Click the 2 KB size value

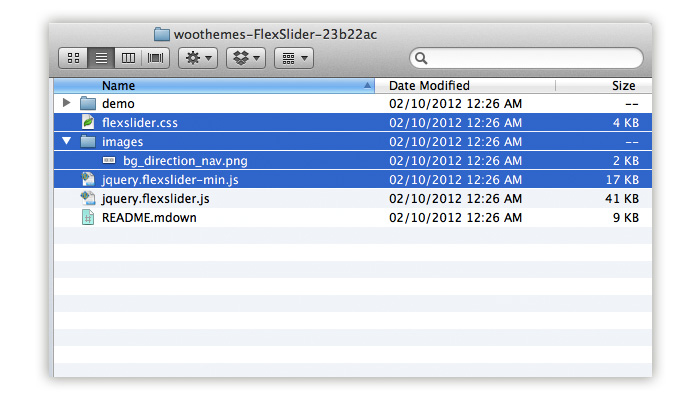click(x=626, y=161)
